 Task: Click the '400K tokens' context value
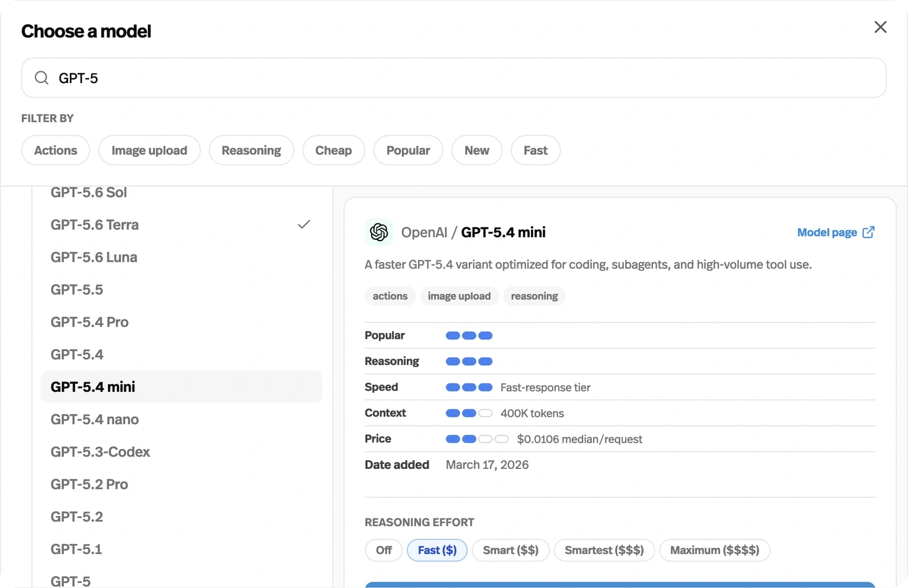[532, 413]
